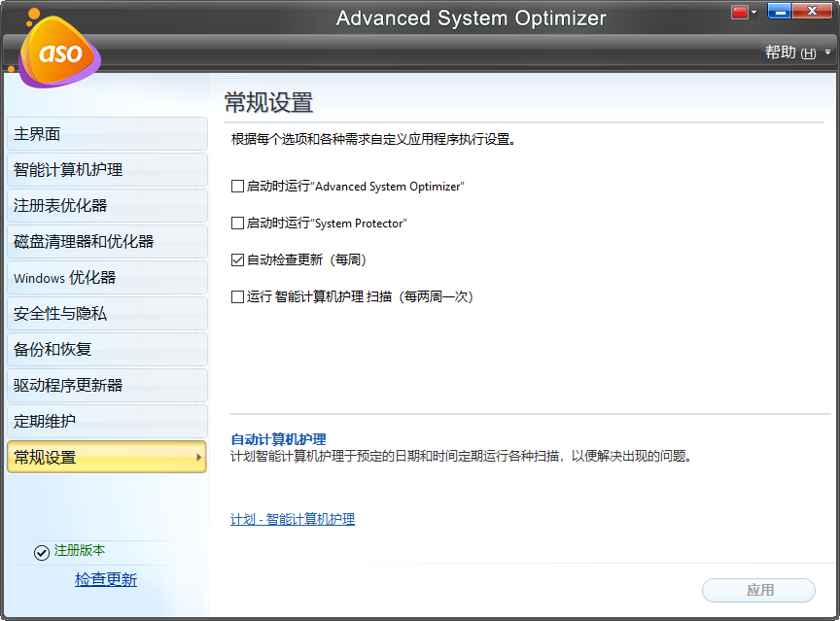Click the 应用 apply button
840x621 pixels.
[758, 590]
